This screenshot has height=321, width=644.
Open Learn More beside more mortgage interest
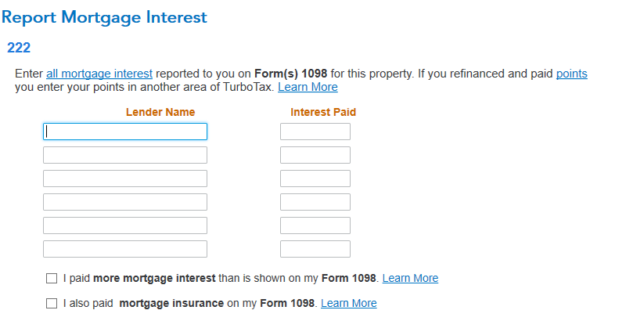click(x=410, y=278)
